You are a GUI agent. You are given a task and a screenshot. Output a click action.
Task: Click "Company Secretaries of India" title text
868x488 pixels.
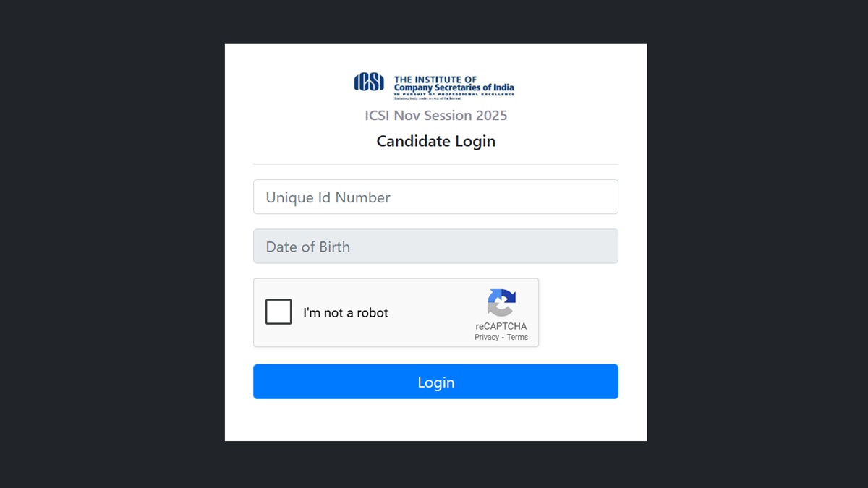point(454,88)
